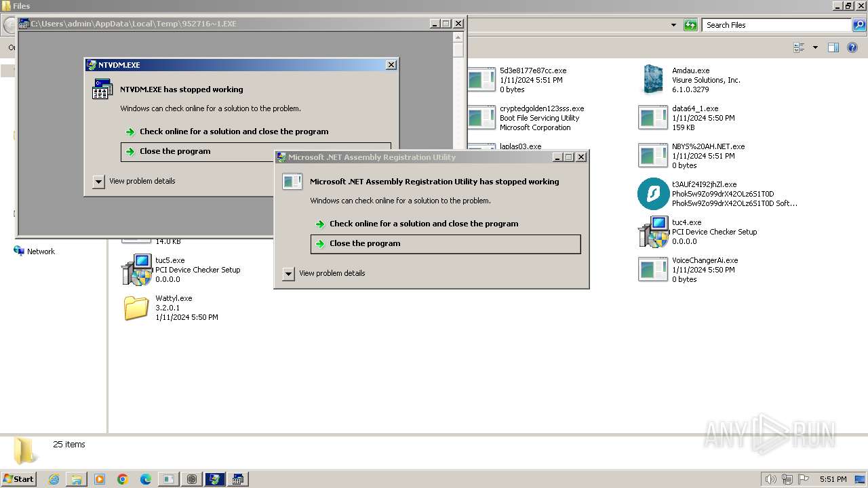Click console window vertical scrollbar up arrow
Image resolution: width=868 pixels, height=488 pixels.
(x=458, y=37)
